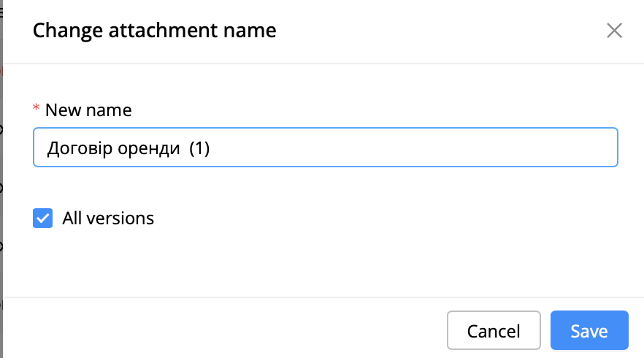The width and height of the screenshot is (644, 358).
Task: Close the Change attachment name dialog
Action: 615,31
